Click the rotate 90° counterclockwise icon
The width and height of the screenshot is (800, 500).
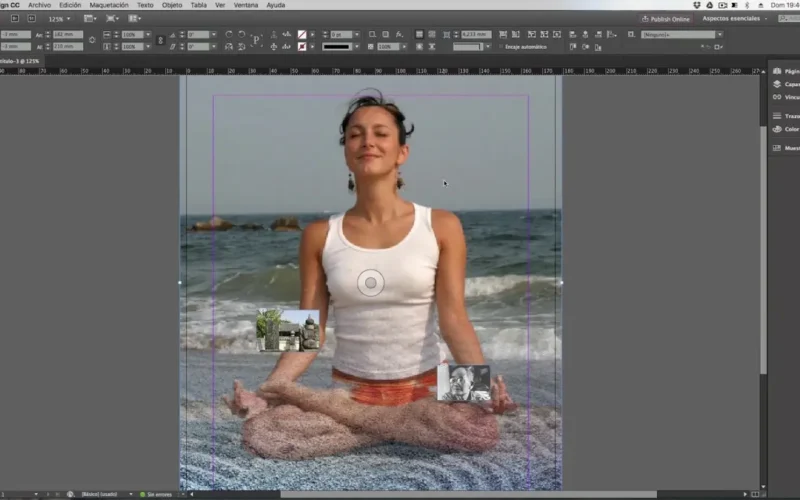(241, 35)
